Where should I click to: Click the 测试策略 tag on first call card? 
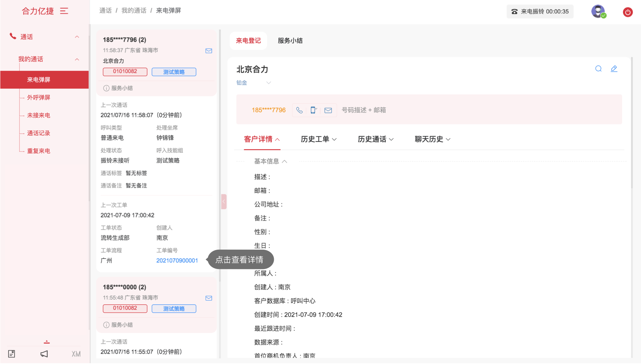coord(174,72)
